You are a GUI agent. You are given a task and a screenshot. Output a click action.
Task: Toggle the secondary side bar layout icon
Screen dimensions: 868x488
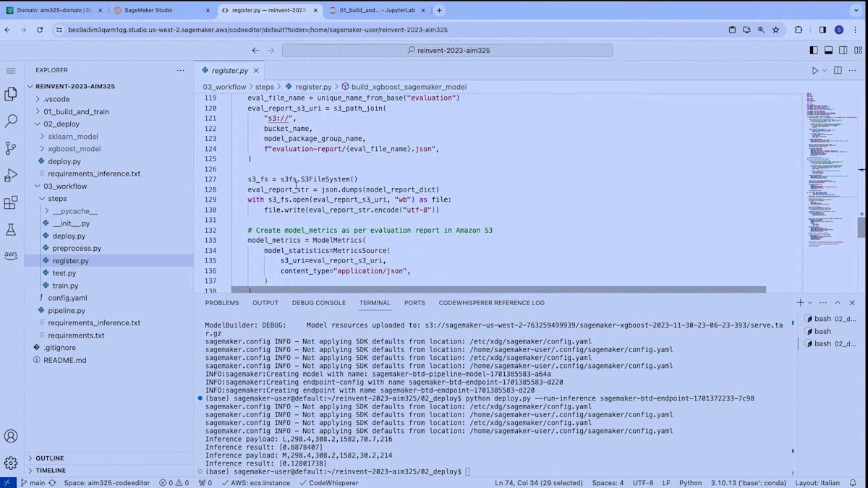pyautogui.click(x=843, y=51)
